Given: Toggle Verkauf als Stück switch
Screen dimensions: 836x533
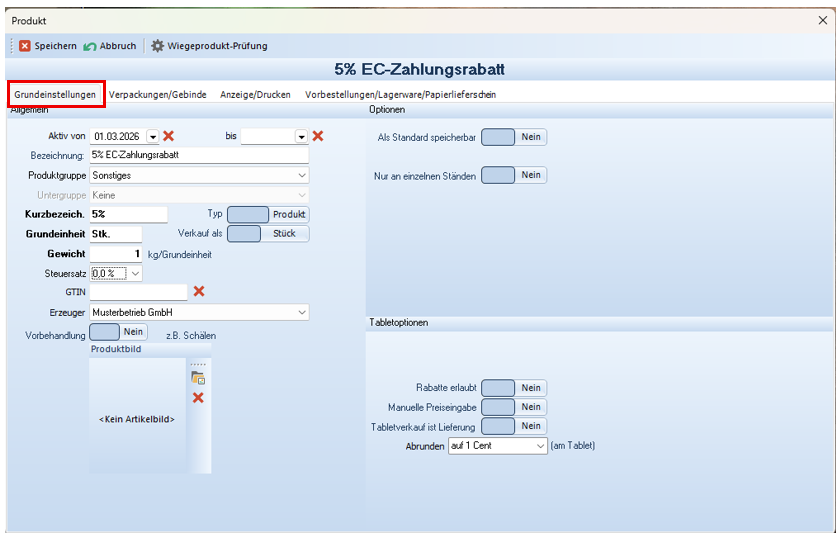Looking at the screenshot, I should tap(268, 233).
